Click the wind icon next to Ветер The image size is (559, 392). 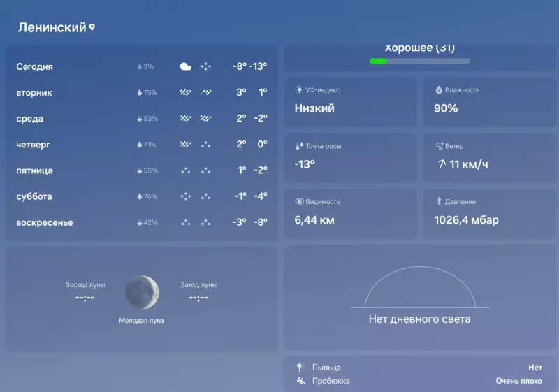pos(439,146)
